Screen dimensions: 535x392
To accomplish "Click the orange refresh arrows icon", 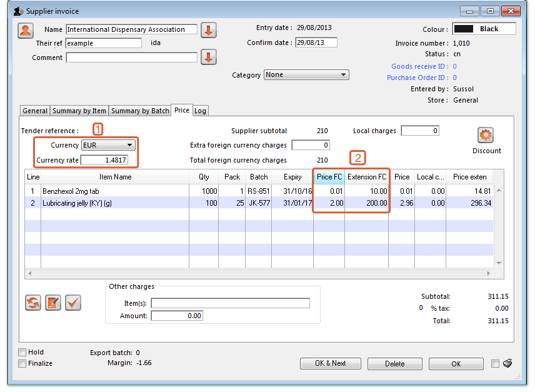I will pos(33,303).
